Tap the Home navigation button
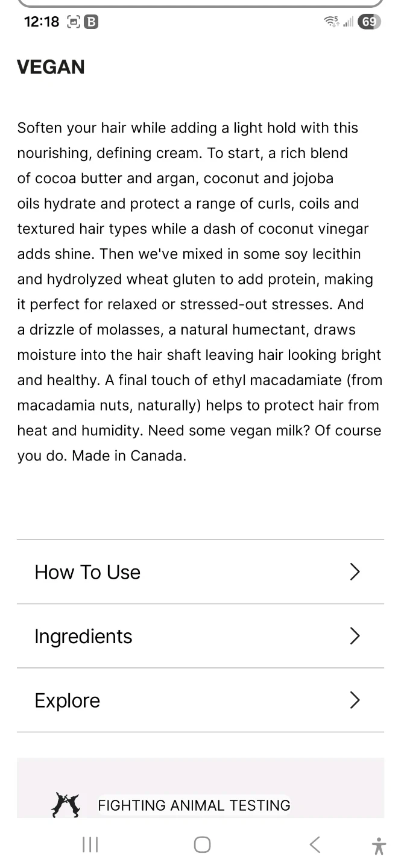The height and width of the screenshot is (868, 401). [x=202, y=844]
